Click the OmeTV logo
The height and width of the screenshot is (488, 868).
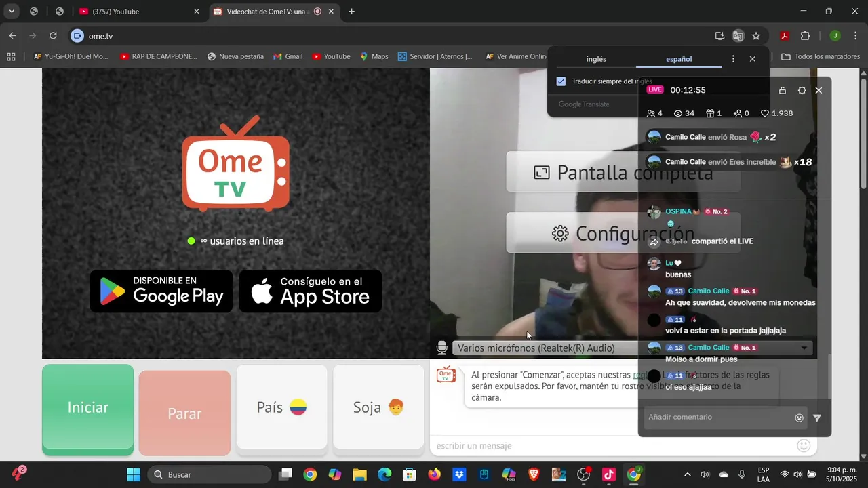235,164
